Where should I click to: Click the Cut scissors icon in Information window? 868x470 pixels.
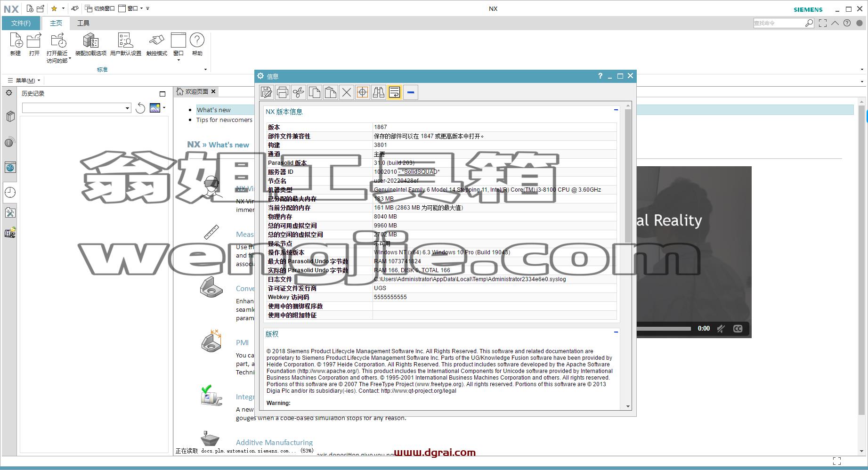(x=299, y=92)
